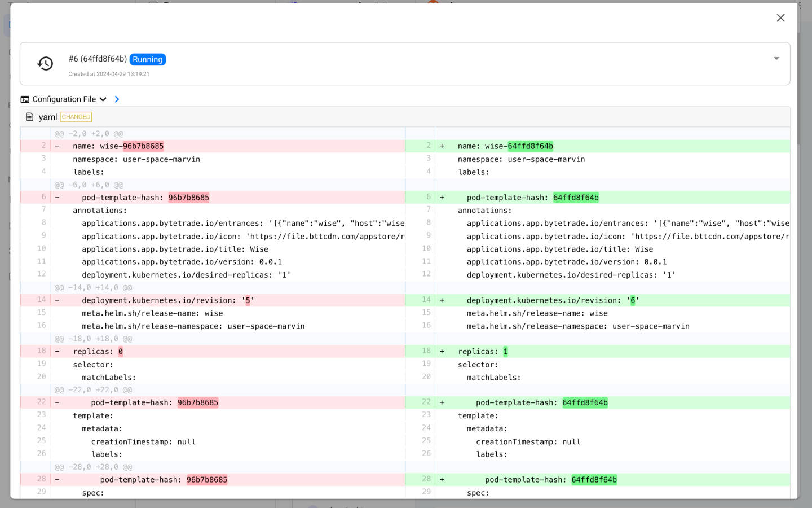Click revision title '#6 (64ffd8f64b)'
Screen dimensions: 812x508
click(x=98, y=59)
